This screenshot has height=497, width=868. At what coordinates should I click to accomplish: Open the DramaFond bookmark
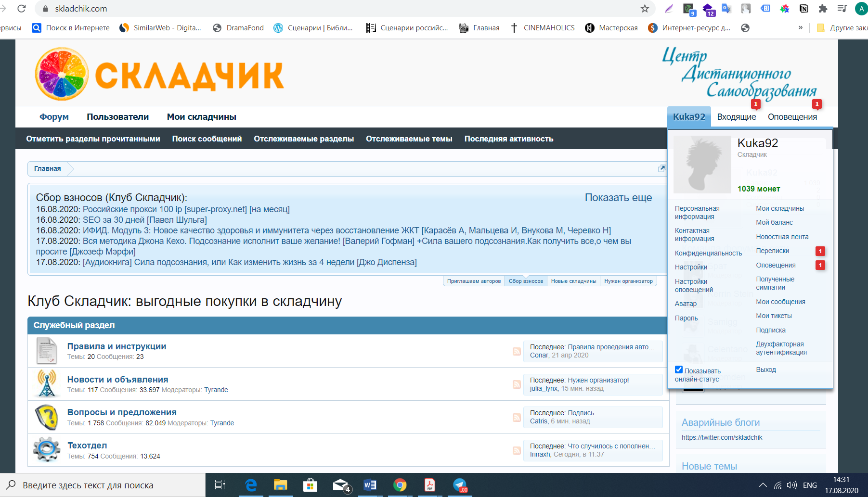tap(238, 28)
